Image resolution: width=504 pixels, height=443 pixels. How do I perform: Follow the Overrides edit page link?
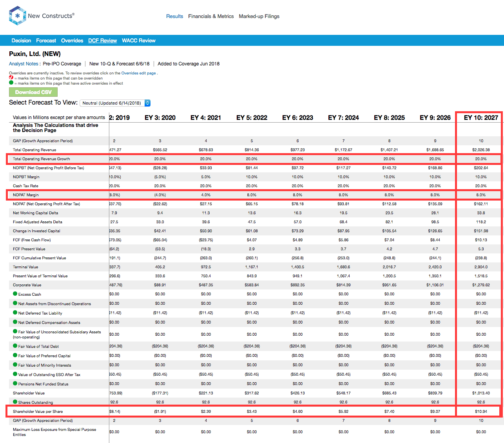pos(138,73)
